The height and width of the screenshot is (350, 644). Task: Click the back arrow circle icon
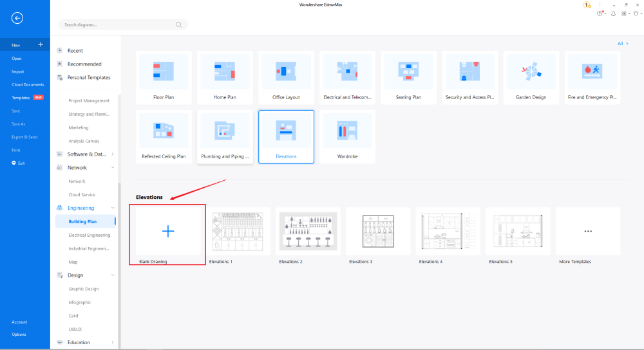point(17,18)
